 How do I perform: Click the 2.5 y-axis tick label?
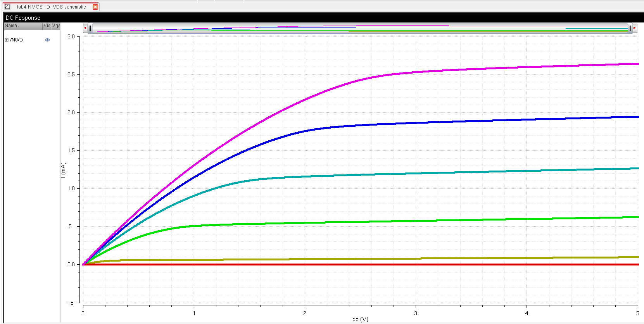click(71, 74)
